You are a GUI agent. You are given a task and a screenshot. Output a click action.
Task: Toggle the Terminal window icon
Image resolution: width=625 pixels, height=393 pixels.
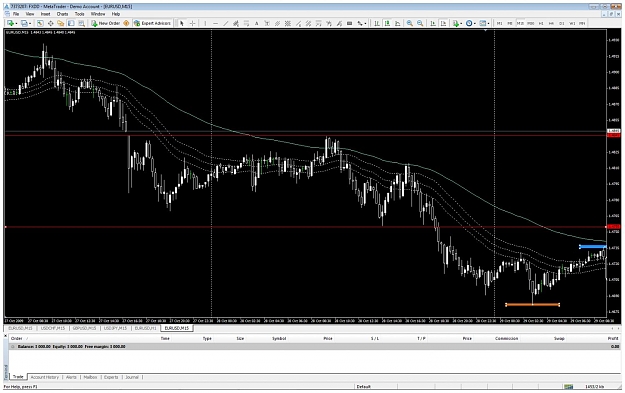click(x=71, y=23)
